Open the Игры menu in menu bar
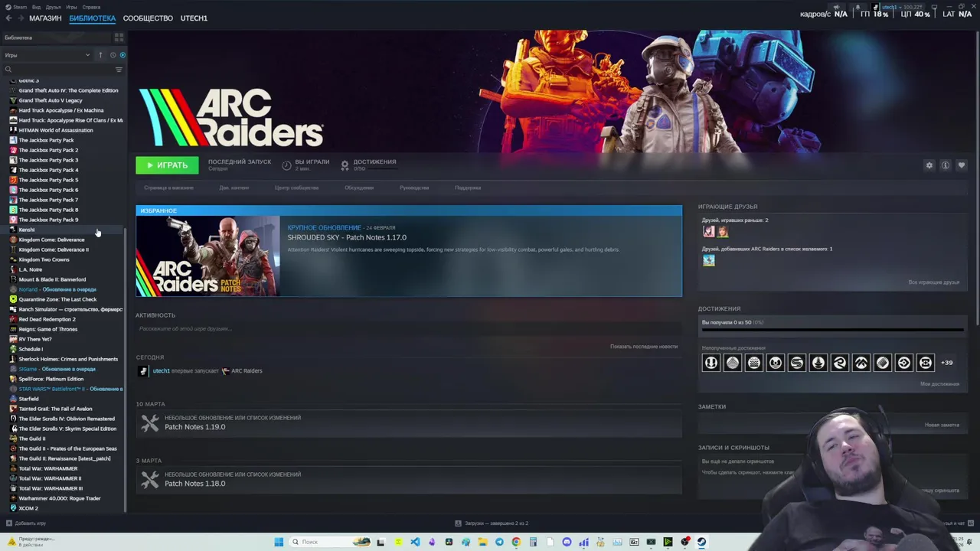This screenshot has height=551, width=980. click(71, 7)
